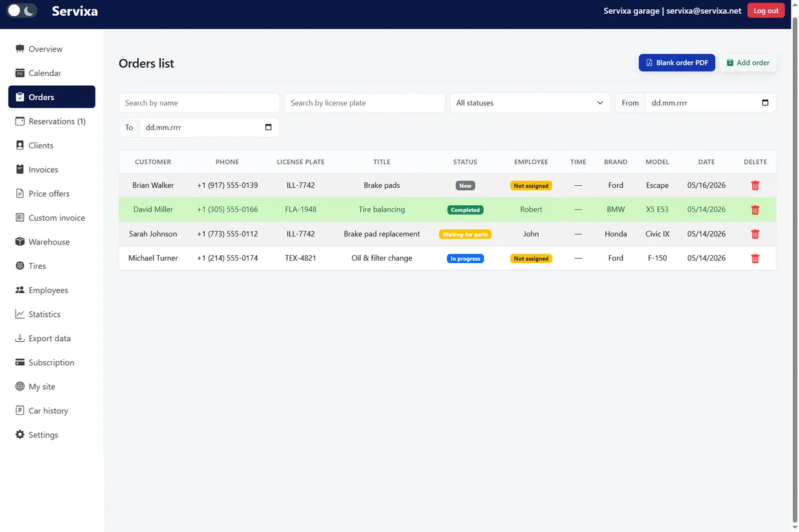Click the Settings gear icon

point(20,435)
